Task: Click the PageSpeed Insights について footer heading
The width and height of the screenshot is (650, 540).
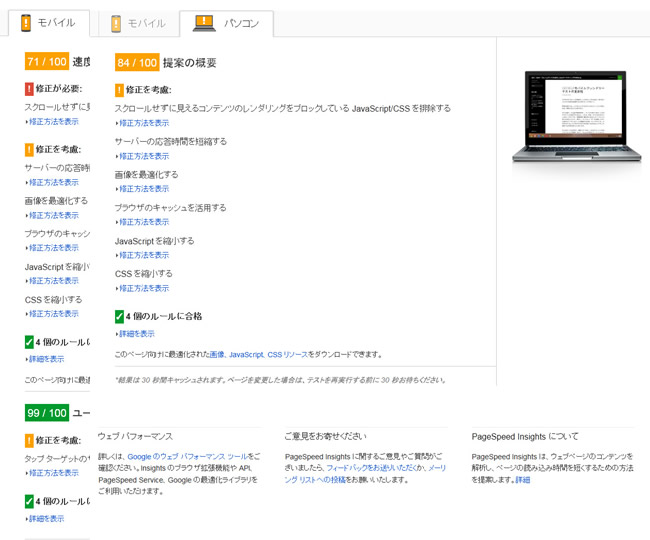Action: point(524,437)
